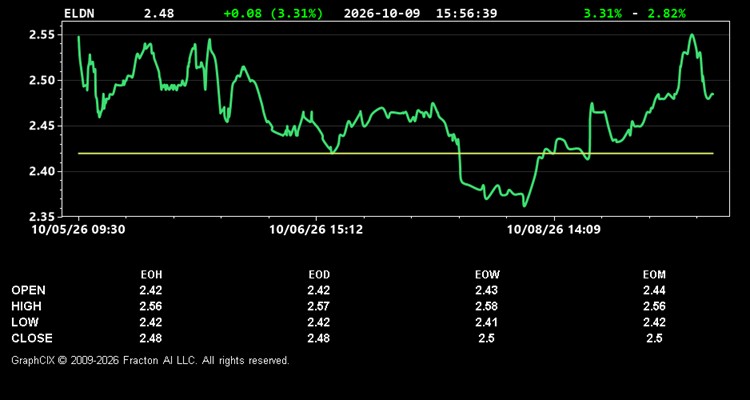Click the EOD LOW value 2.42
Viewport: 750px width, 400px height.
coord(319,322)
